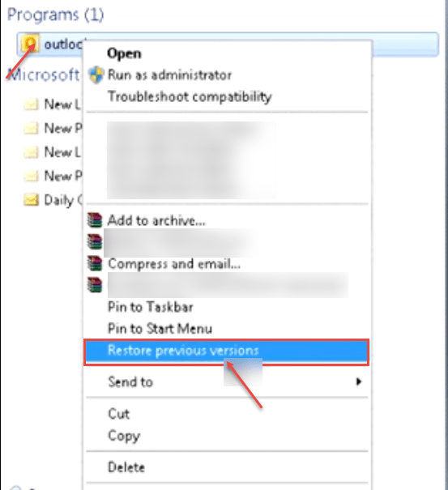Click the Microsoft group header
This screenshot has width=448, height=490.
(x=44, y=75)
